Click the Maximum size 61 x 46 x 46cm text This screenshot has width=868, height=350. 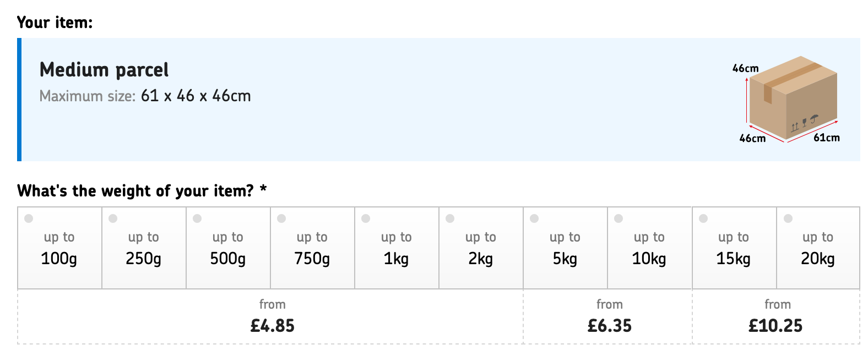point(145,96)
